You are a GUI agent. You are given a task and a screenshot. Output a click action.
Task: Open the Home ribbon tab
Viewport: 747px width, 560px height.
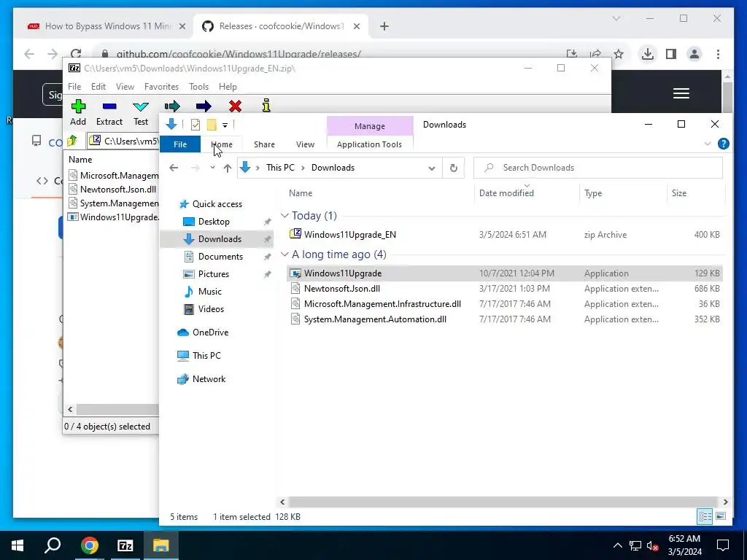tap(222, 144)
